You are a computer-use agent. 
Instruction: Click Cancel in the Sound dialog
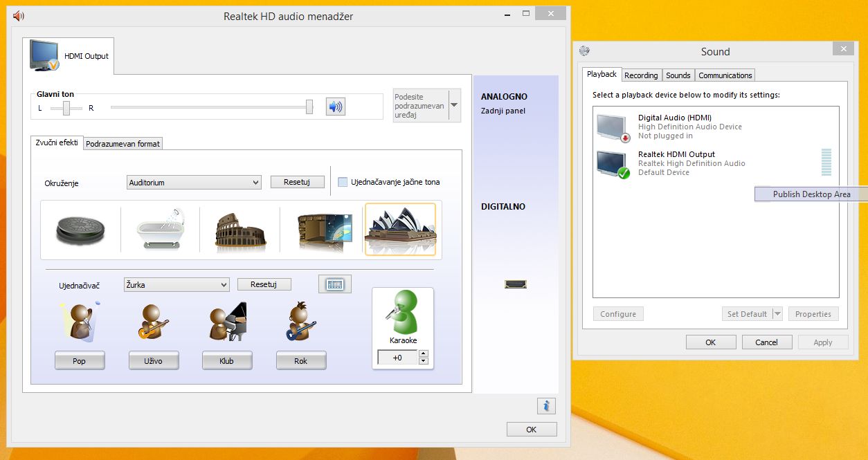tap(766, 342)
